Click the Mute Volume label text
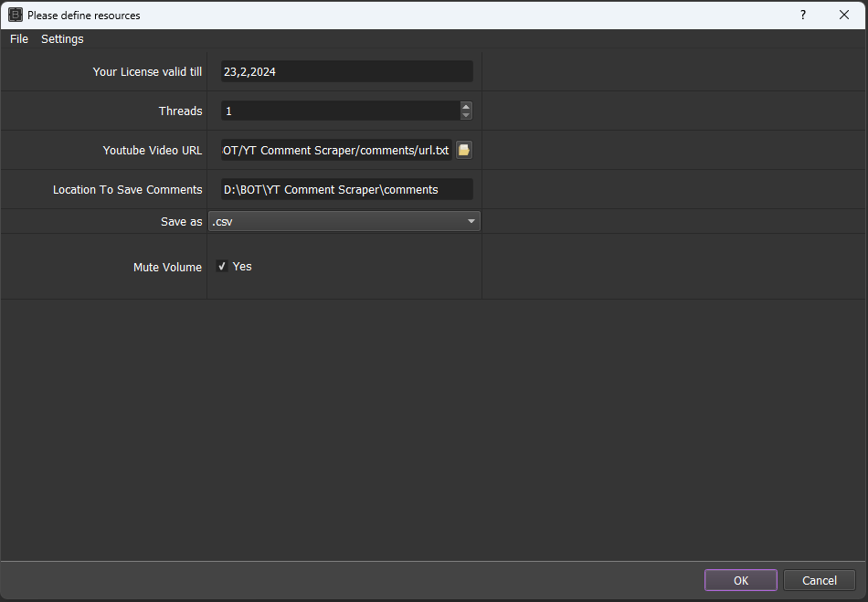The height and width of the screenshot is (602, 868). click(x=167, y=268)
